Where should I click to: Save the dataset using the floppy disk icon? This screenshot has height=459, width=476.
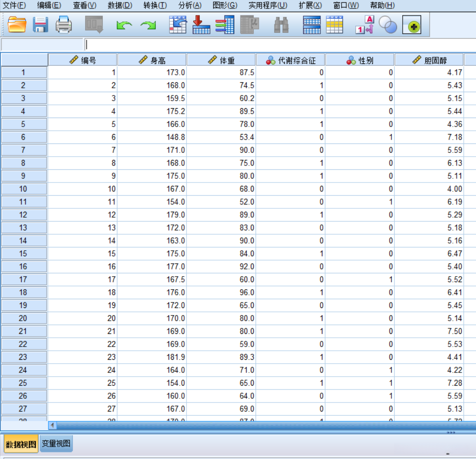(40, 24)
